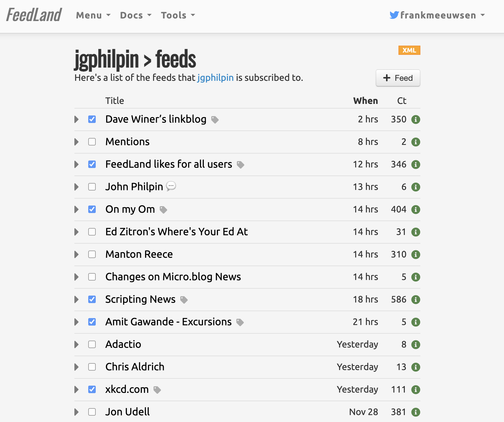Click tag icon beside Scripting News

pyautogui.click(x=184, y=300)
